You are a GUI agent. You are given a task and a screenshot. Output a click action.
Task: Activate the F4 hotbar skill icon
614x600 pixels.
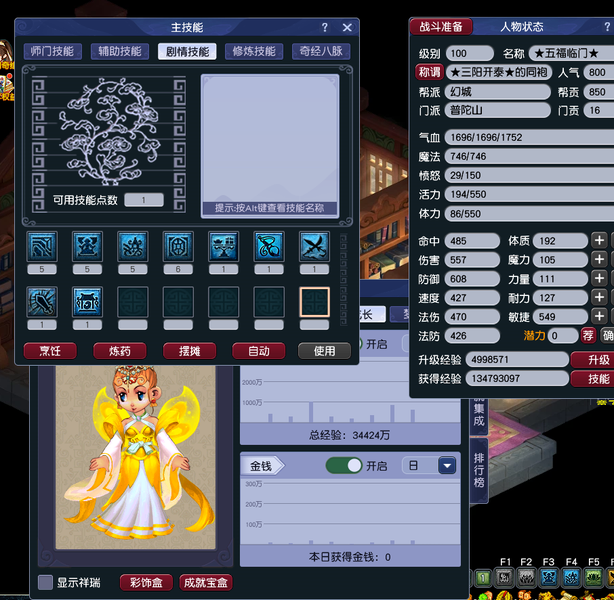tap(571, 578)
